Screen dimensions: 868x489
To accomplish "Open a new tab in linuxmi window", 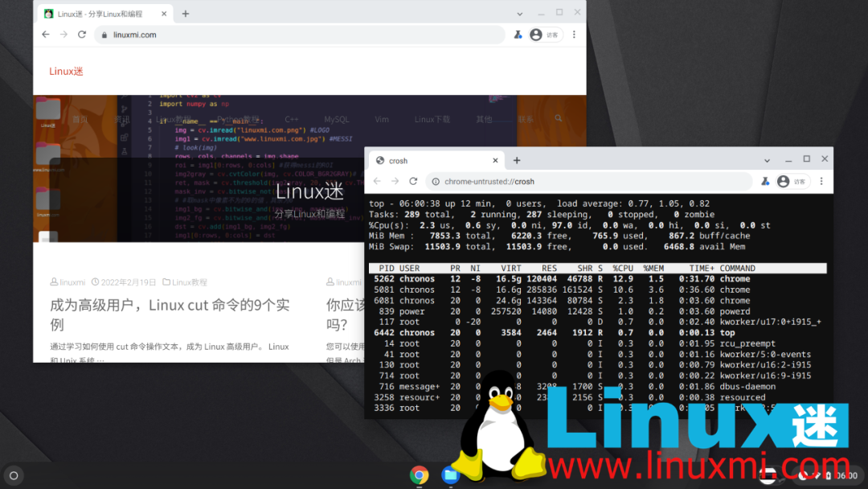I will (186, 14).
